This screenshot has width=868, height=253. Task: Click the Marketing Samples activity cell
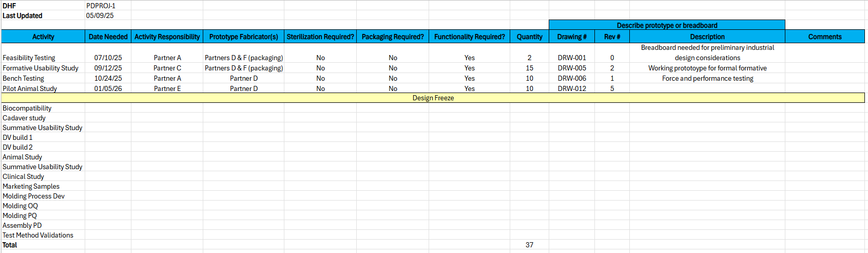pyautogui.click(x=43, y=186)
